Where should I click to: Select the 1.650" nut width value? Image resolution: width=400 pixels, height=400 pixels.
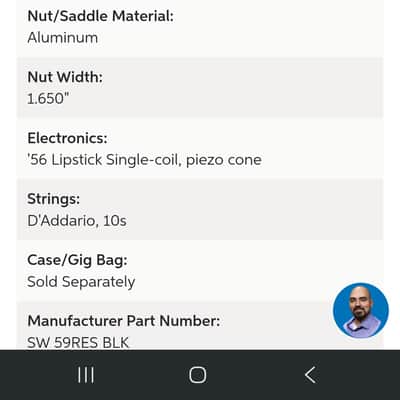click(48, 98)
